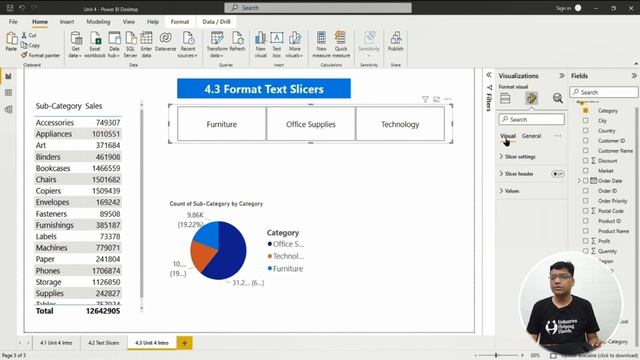Screen dimensions: 640x360
Task: Switch to Model view in sidebar
Action: (x=9, y=109)
